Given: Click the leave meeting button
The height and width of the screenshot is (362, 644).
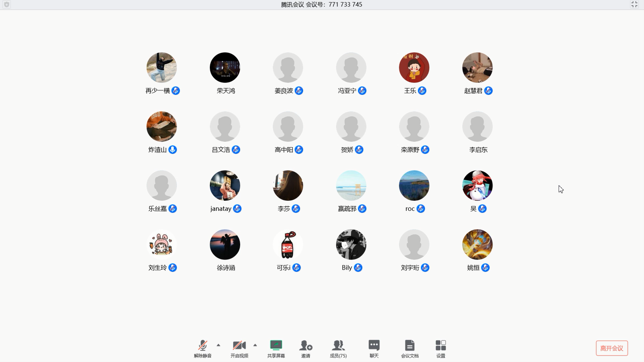Looking at the screenshot, I should tap(612, 348).
